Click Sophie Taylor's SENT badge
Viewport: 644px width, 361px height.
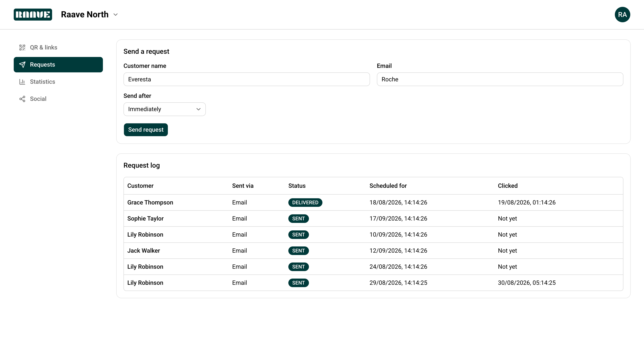(x=298, y=218)
